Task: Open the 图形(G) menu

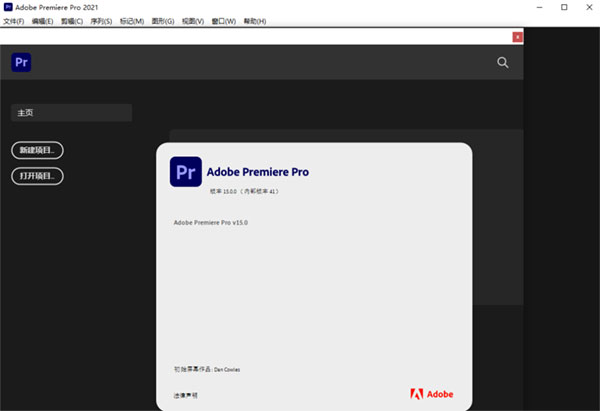Action: (x=163, y=21)
